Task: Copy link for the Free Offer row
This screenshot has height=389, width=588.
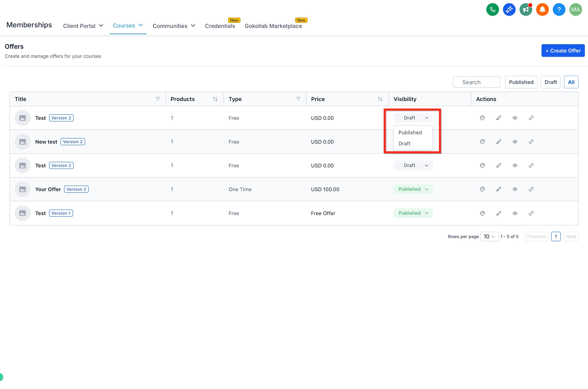Action: tap(531, 213)
